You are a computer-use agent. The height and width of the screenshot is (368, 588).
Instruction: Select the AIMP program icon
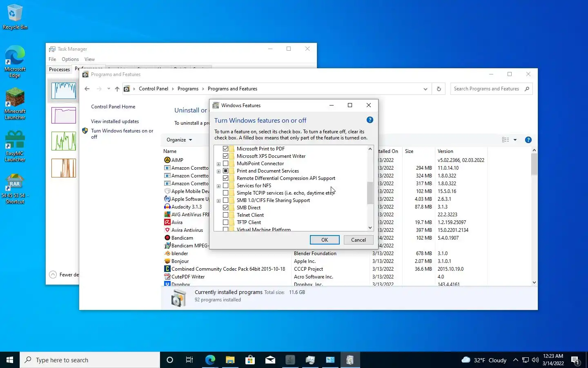tap(167, 160)
